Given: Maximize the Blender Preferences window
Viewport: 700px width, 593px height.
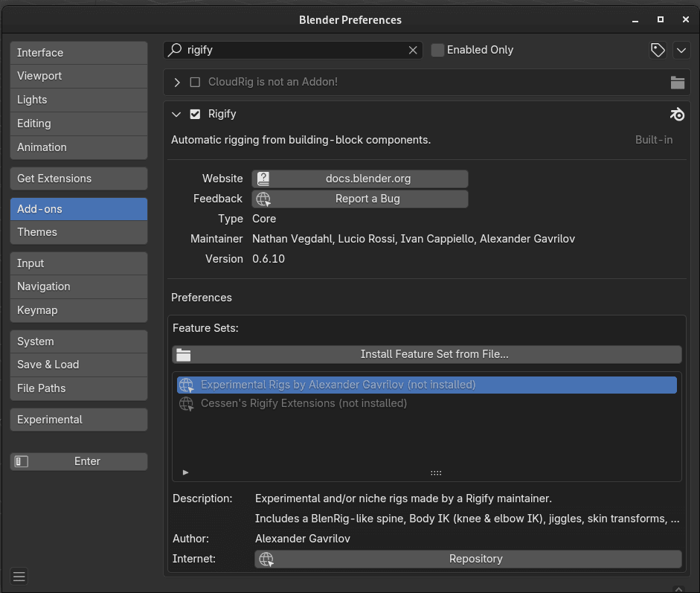Looking at the screenshot, I should click(x=661, y=19).
